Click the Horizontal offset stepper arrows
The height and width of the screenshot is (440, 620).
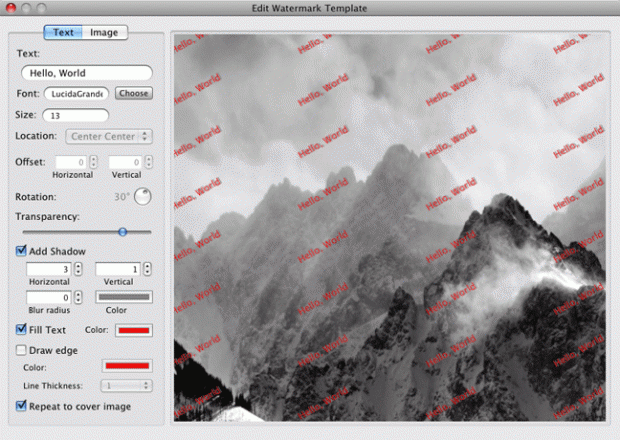pos(93,162)
